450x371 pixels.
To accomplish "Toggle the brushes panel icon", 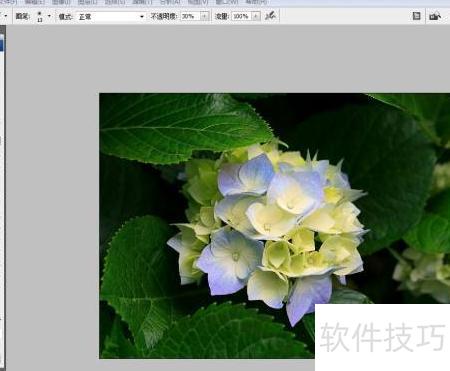I will point(416,16).
